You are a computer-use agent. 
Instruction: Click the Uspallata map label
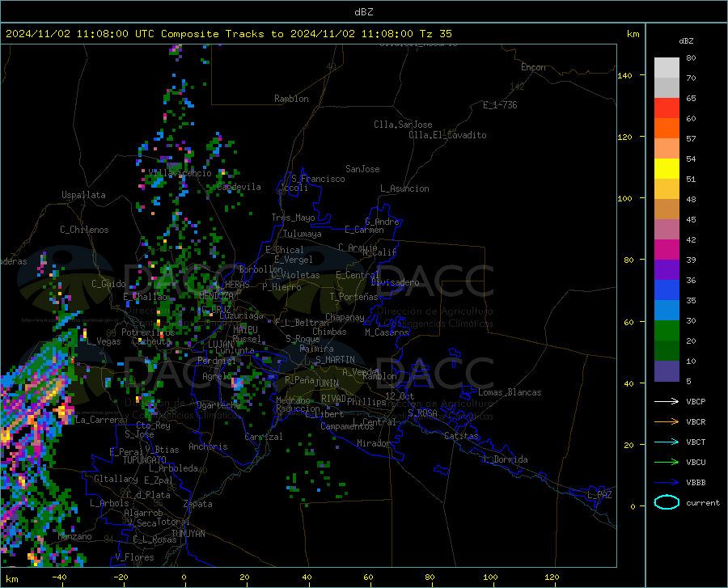click(x=83, y=195)
